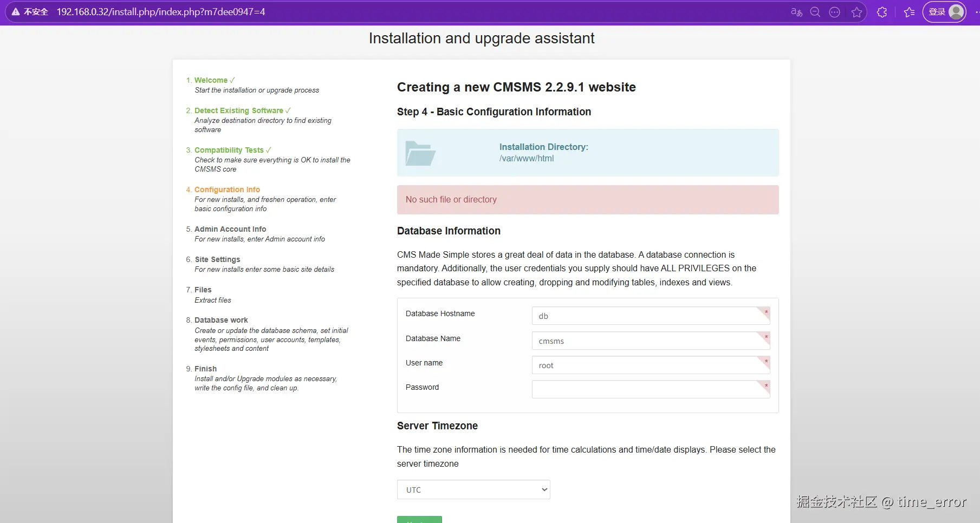Screen dimensions: 980x523
Task: Select step 1 Welcome
Action: coord(211,80)
